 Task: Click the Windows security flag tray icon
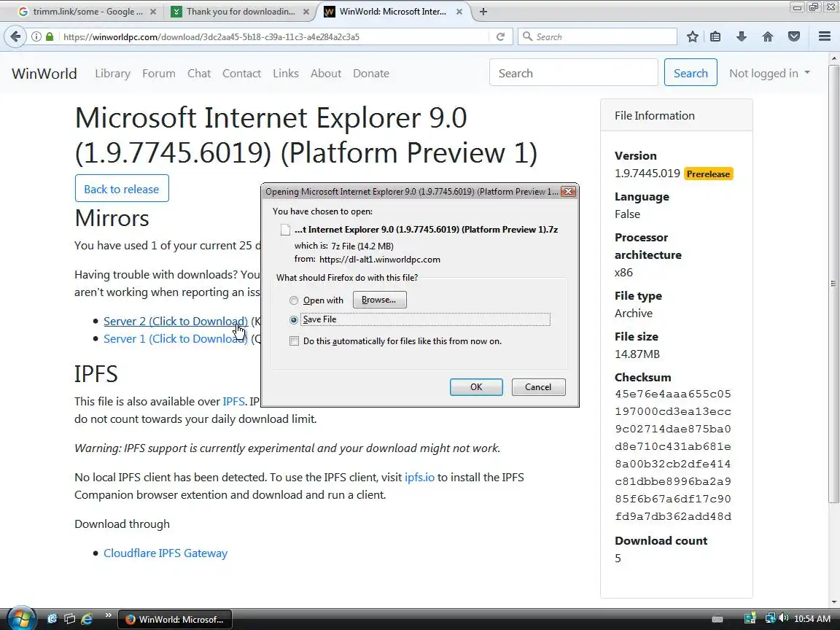click(750, 619)
